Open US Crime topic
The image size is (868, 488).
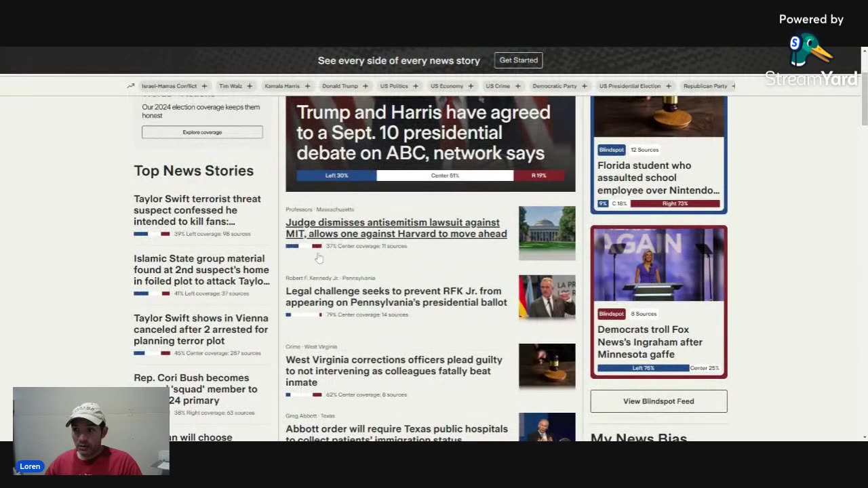498,86
